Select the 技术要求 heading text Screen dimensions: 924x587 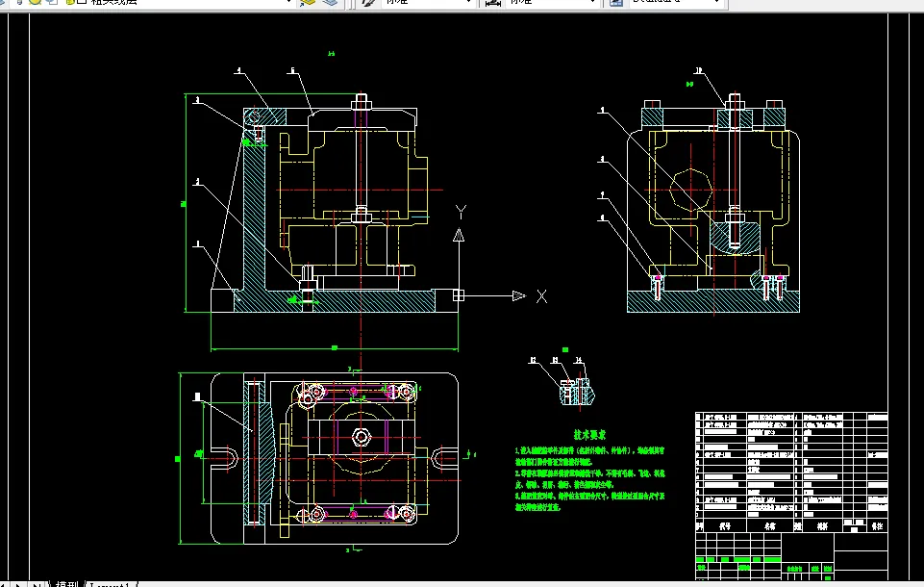point(589,435)
